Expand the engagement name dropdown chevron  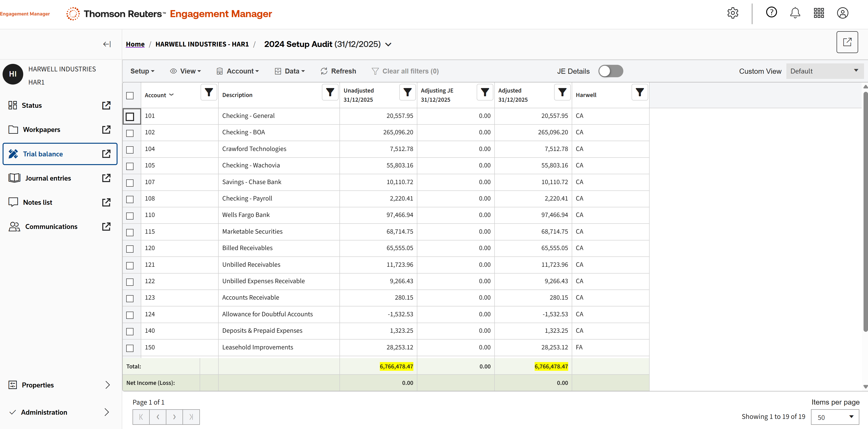click(388, 45)
